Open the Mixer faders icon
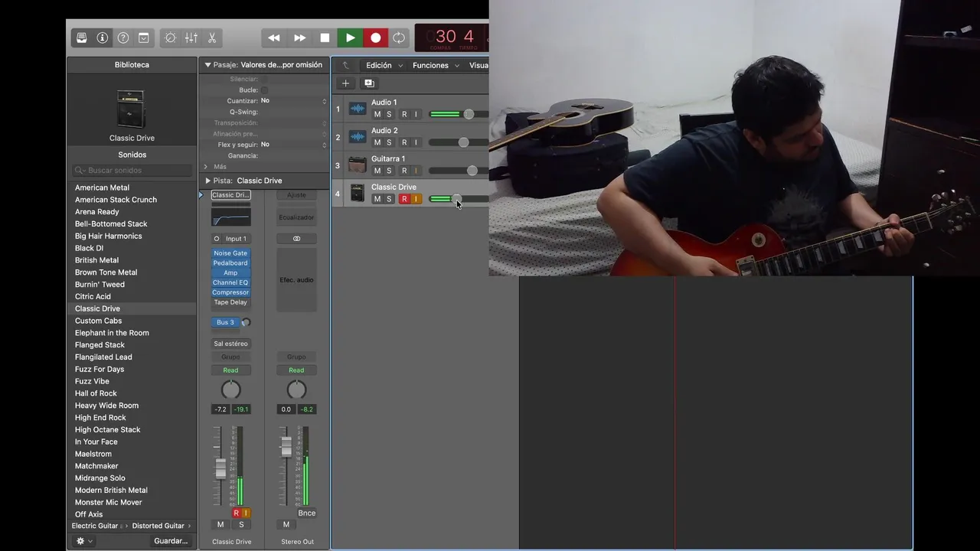The width and height of the screenshot is (980, 551). (x=191, y=37)
